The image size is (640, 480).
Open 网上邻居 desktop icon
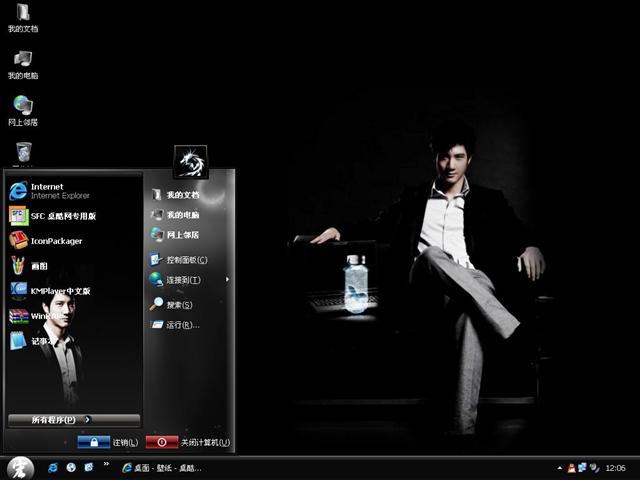pyautogui.click(x=23, y=110)
